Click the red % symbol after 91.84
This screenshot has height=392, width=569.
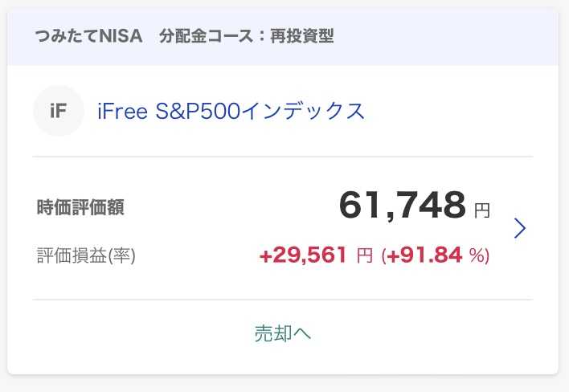[477, 255]
